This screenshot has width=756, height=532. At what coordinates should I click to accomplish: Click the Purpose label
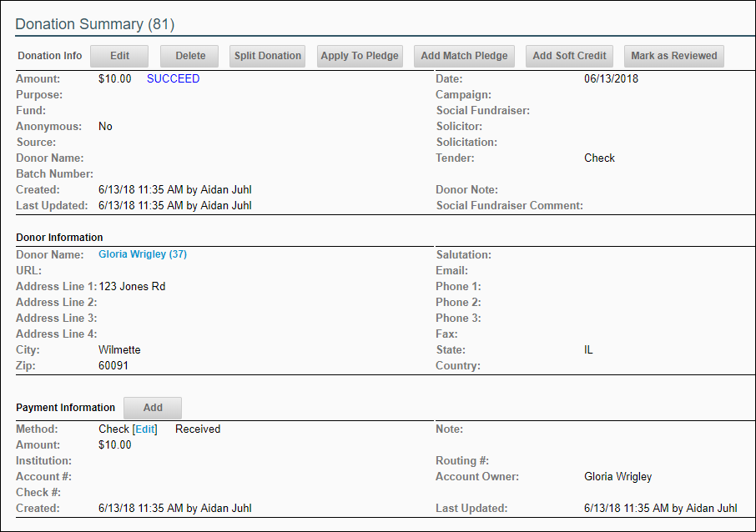point(39,95)
